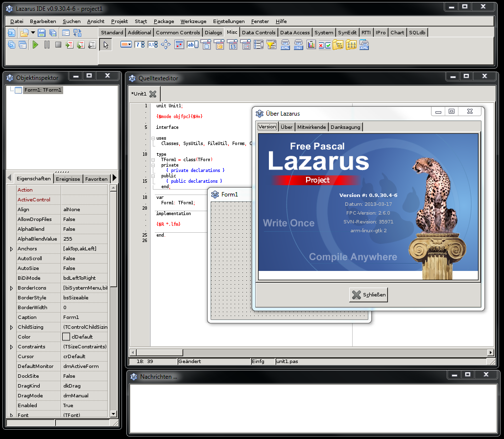
Task: Open the Werkzeuge menu
Action: [193, 21]
